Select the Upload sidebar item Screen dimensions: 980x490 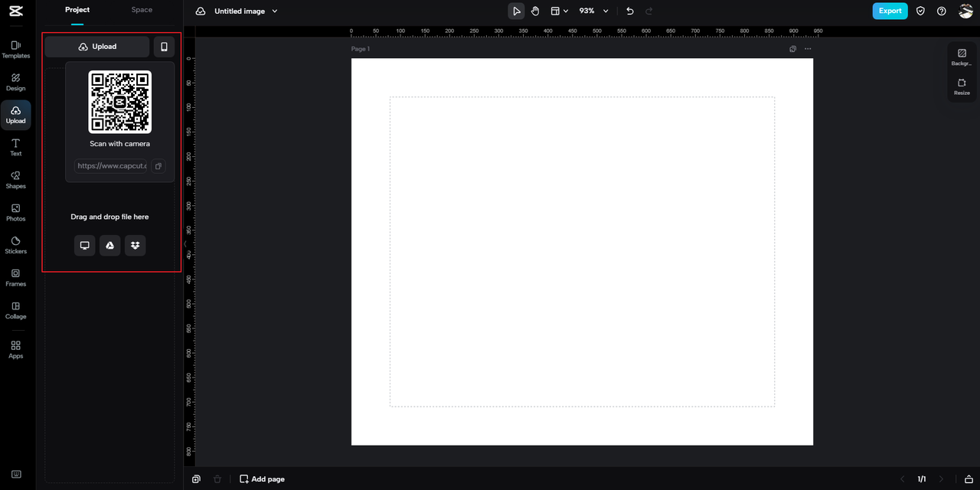[15, 115]
